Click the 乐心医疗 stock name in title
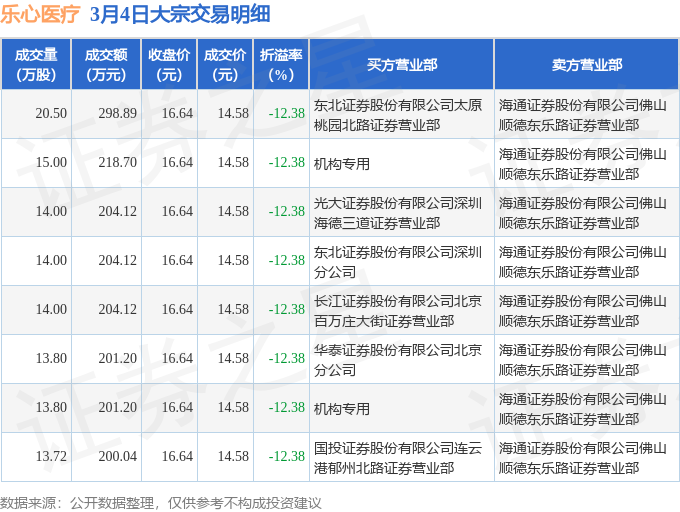680x512 pixels. 40,14
